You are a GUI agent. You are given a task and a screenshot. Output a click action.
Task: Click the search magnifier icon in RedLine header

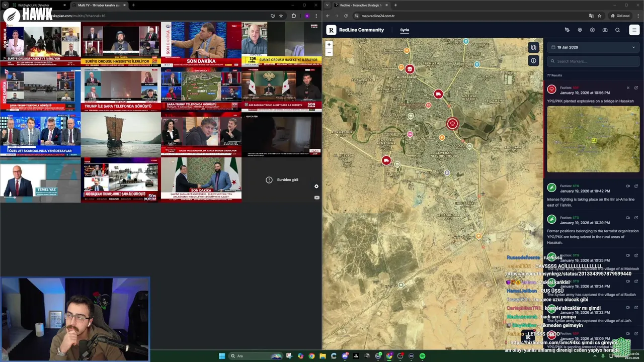617,30
